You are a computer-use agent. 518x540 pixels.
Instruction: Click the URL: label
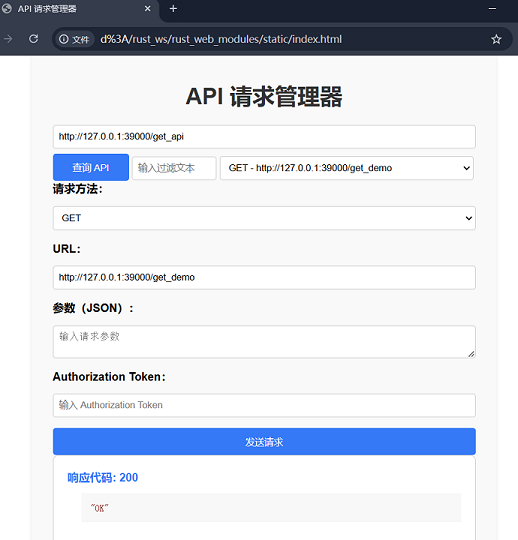click(x=66, y=249)
